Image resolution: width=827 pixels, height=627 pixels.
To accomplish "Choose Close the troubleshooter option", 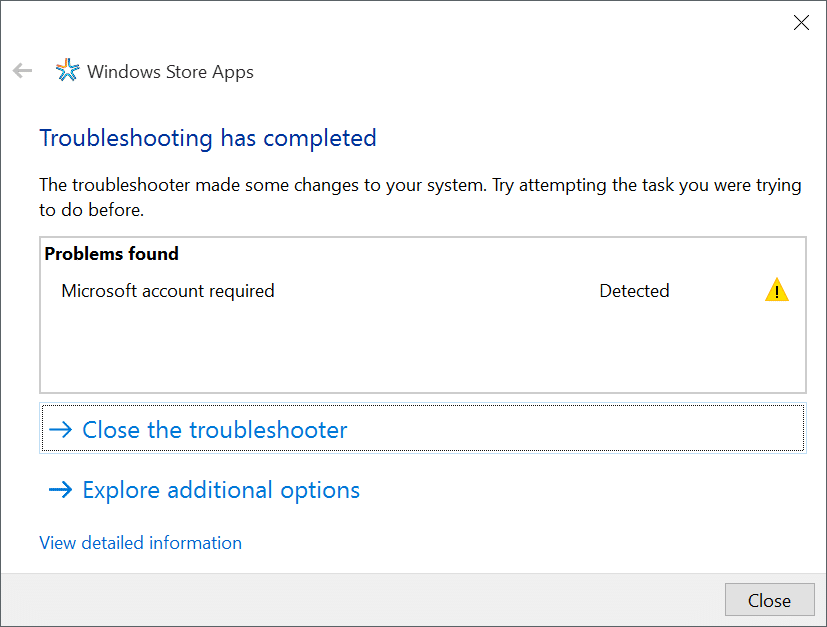I will 423,428.
